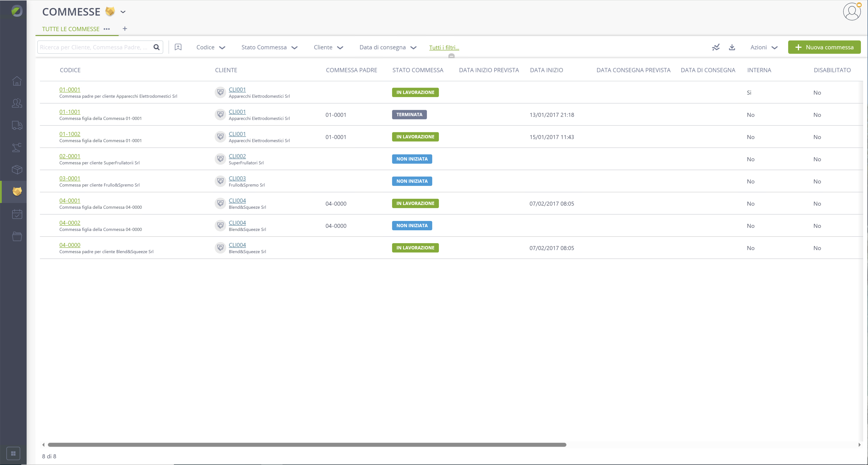The width and height of the screenshot is (868, 465).
Task: Add a new view tab with plus icon
Action: click(125, 29)
